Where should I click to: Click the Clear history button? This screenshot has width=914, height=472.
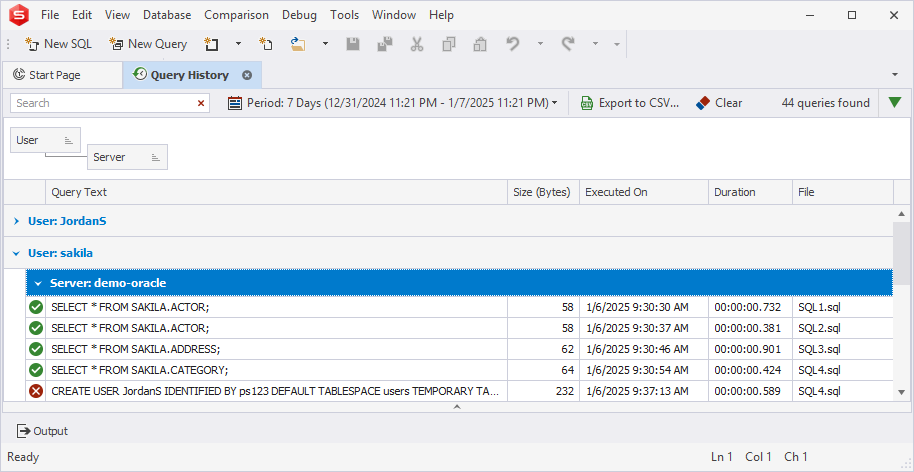point(719,103)
